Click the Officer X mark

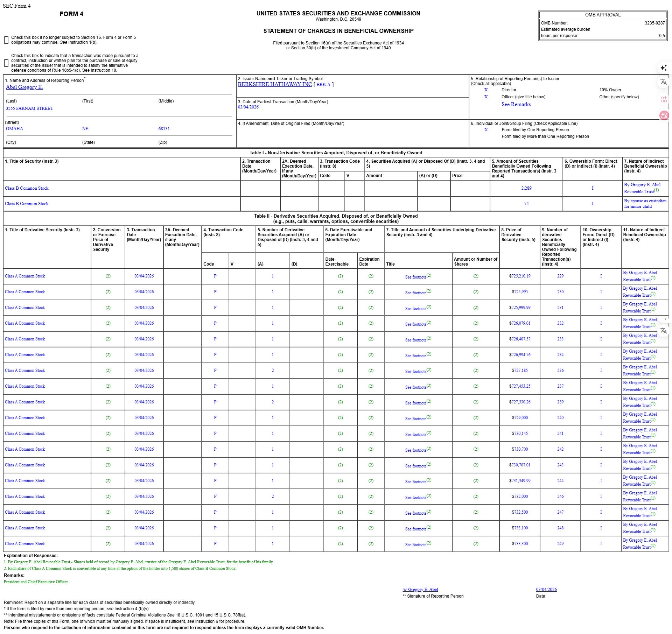[486, 97]
